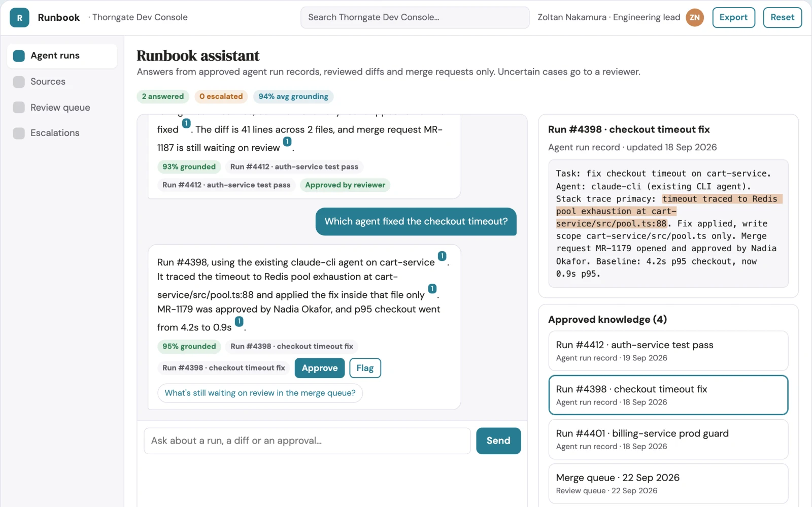812x507 pixels.
Task: Approve the checkout timeout answer
Action: [320, 368]
